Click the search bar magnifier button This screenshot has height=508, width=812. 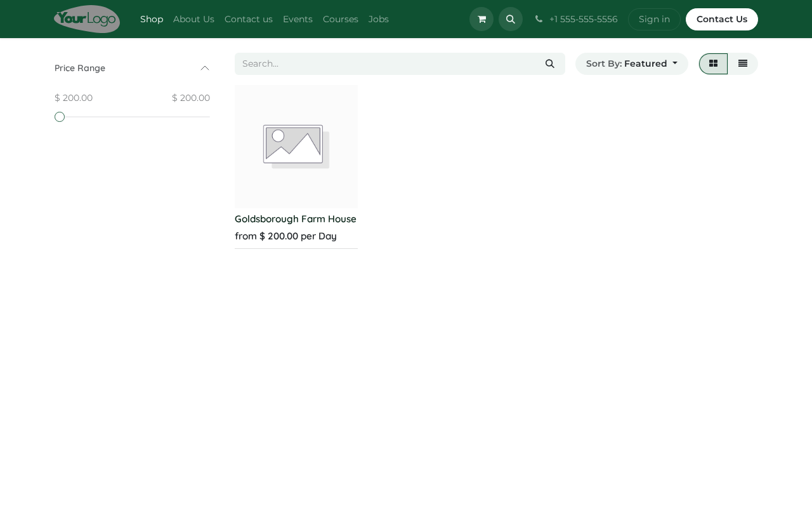click(550, 63)
